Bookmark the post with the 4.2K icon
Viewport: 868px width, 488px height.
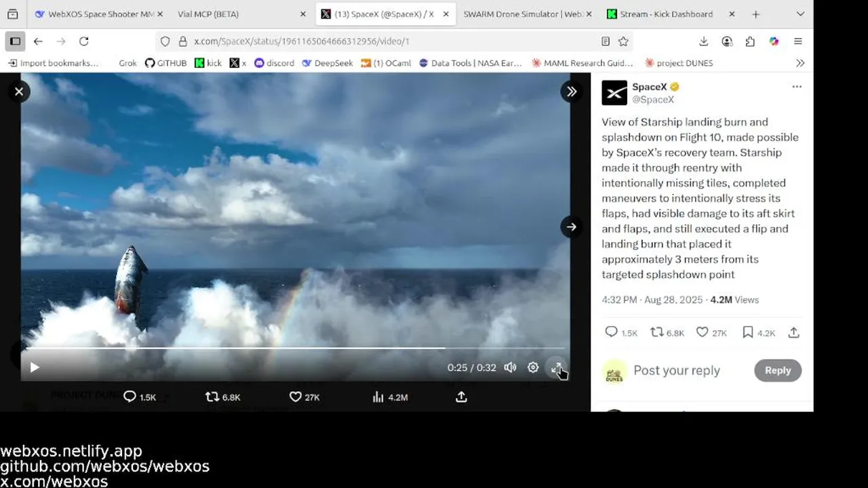[x=748, y=332]
